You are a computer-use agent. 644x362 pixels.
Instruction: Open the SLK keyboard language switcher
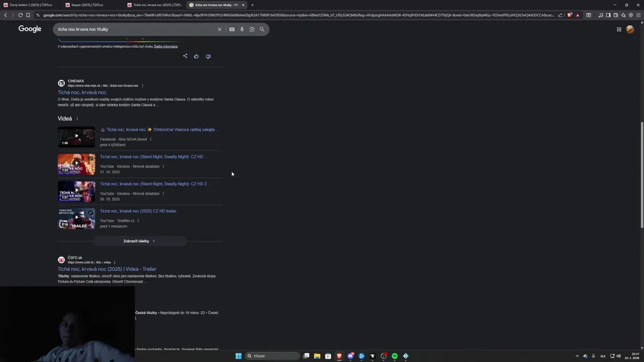point(603,356)
